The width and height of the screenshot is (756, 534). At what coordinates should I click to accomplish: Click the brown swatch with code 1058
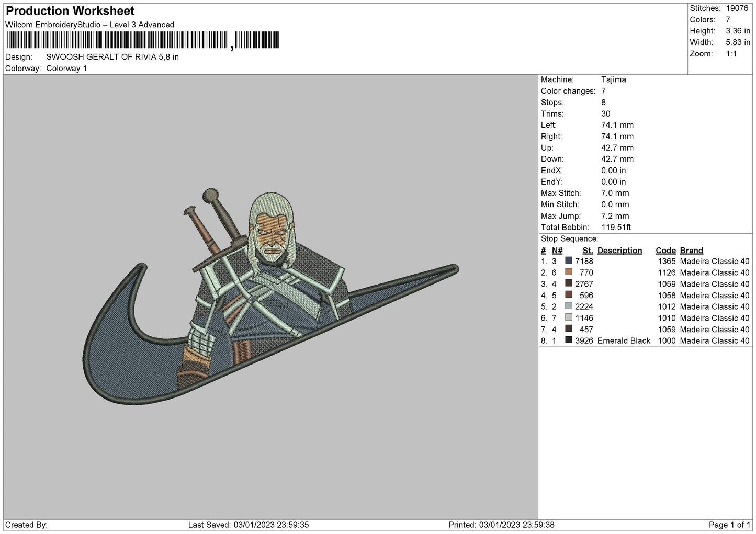point(569,295)
